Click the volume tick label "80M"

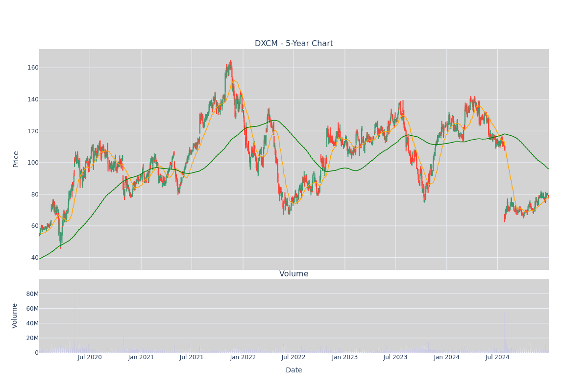(32, 294)
